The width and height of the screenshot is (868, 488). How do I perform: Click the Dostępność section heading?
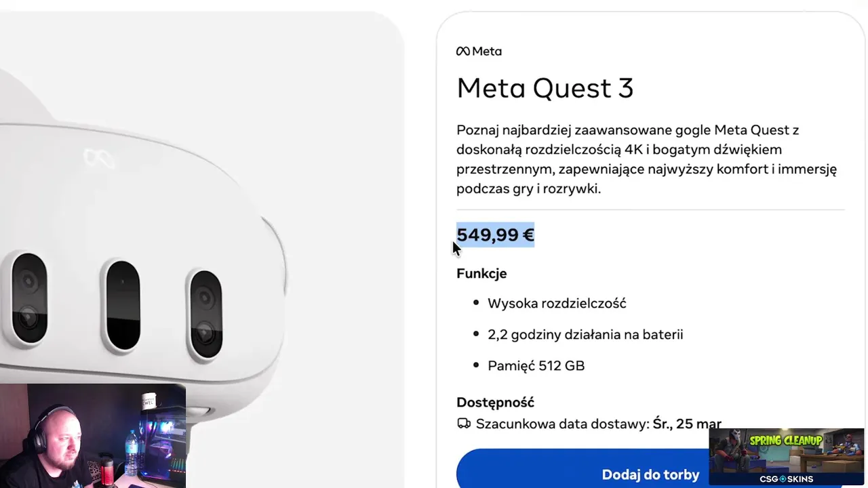[495, 403]
